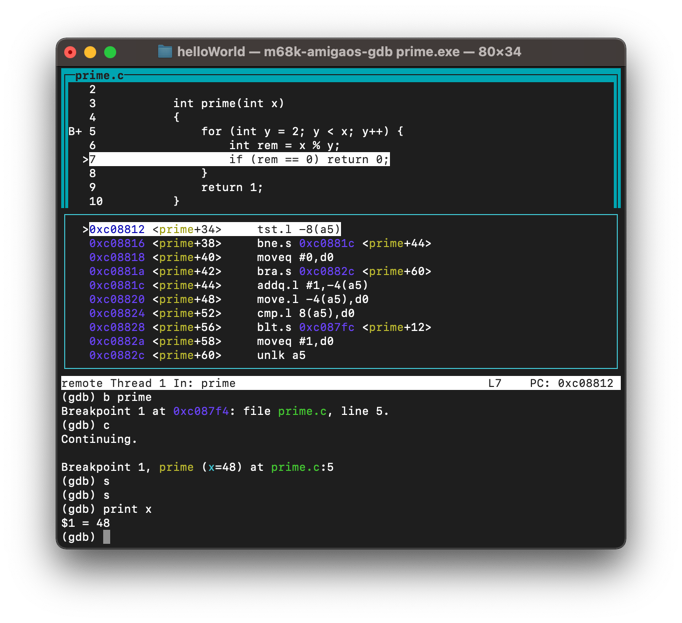The height and width of the screenshot is (623, 682).
Task: Click the PC: 0xc08812 status indicator
Action: 574,383
